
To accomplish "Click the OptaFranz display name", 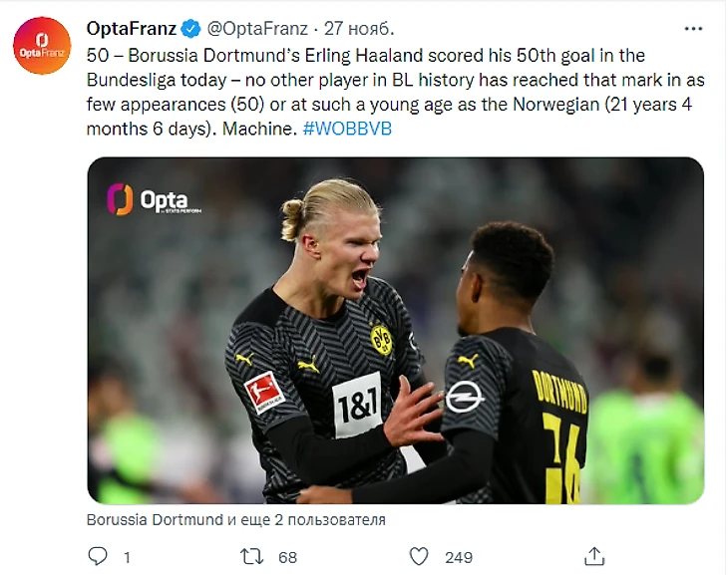I will click(132, 28).
